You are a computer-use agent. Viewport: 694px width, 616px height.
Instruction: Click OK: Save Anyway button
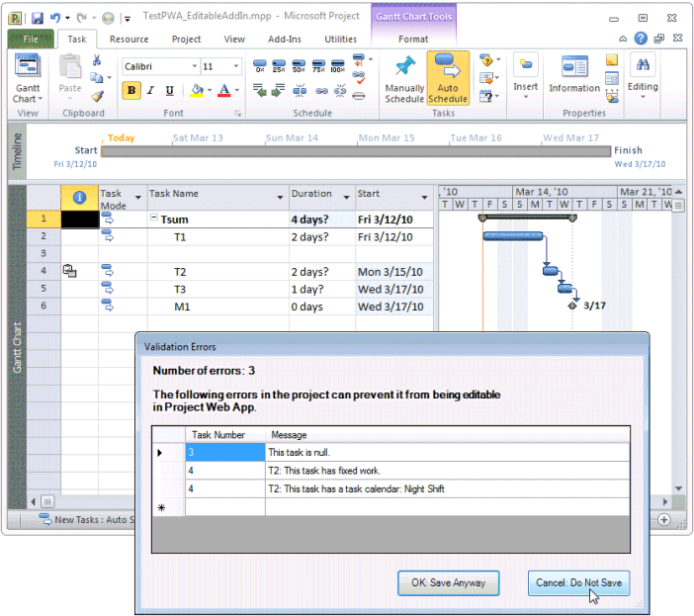pyautogui.click(x=449, y=582)
